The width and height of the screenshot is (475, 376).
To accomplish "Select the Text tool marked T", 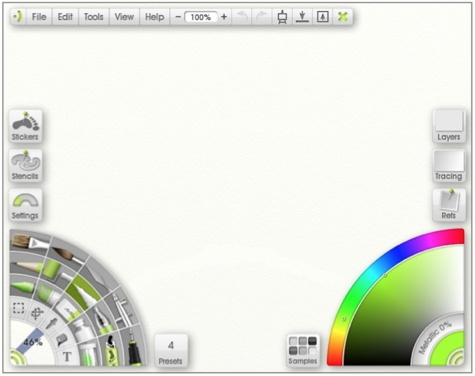I will (x=67, y=357).
